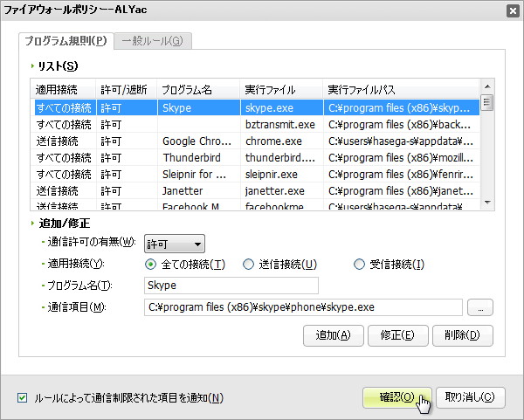This screenshot has height=420, width=524.
Task: Select the Sleipnir for ... row
Action: click(255, 174)
